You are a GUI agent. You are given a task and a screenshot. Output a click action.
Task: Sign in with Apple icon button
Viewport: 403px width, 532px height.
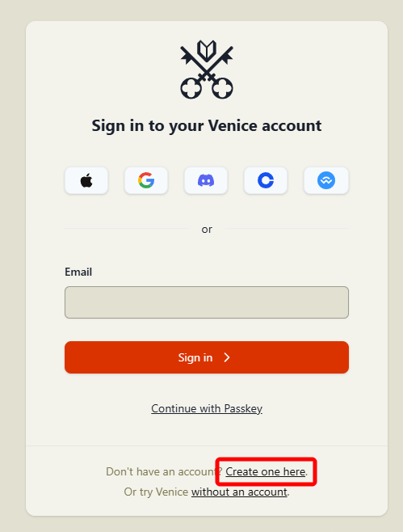(86, 180)
